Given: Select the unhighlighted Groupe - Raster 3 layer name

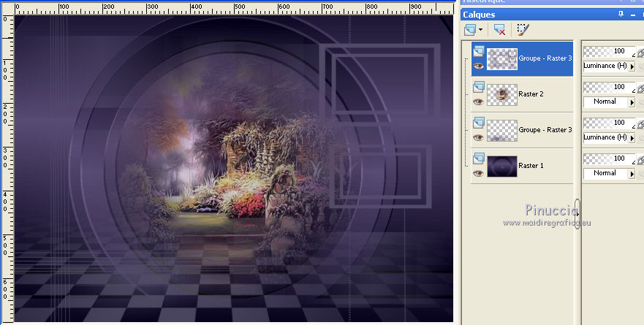Looking at the screenshot, I should click(x=545, y=130).
